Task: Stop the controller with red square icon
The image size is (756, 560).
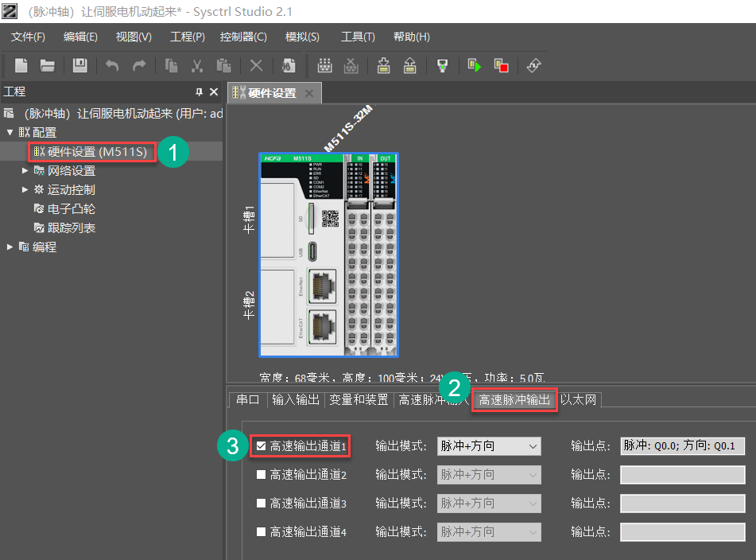Action: [501, 65]
